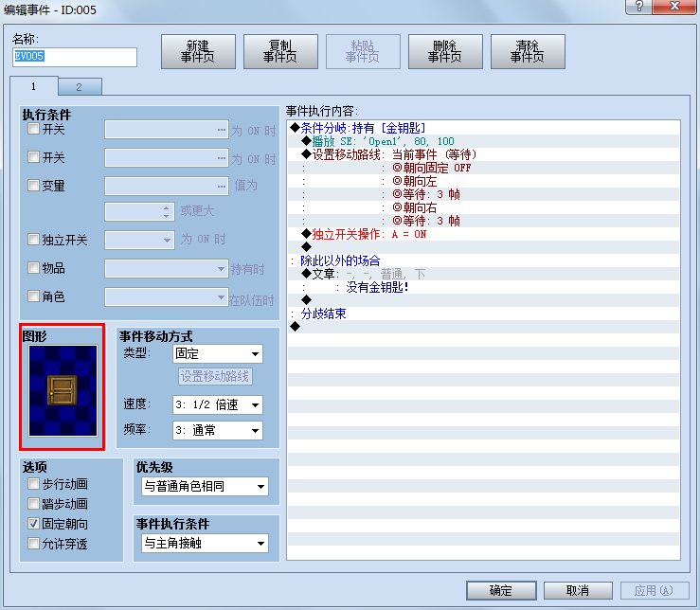Confirm with the 确定 button
Viewport: 700px width, 610px height.
pyautogui.click(x=501, y=590)
